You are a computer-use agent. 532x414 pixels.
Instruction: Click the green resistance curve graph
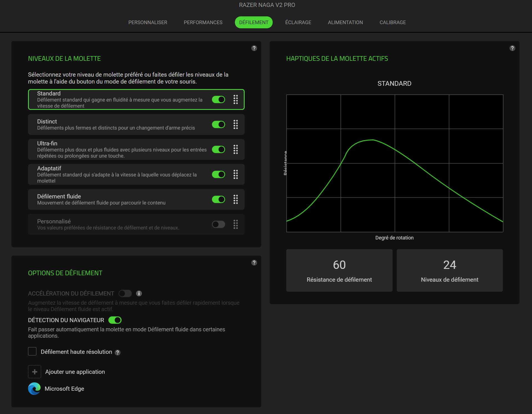coord(395,163)
